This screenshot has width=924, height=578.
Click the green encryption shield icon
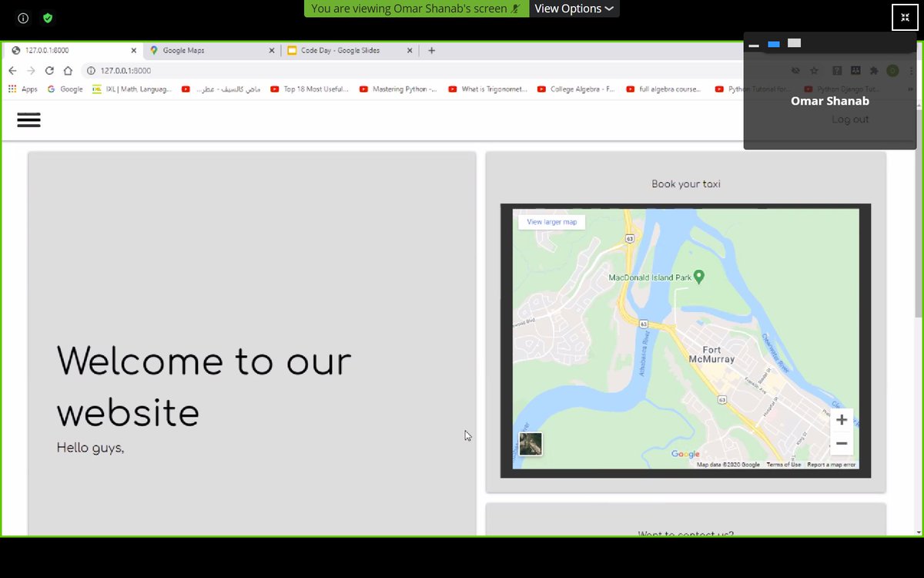point(48,18)
